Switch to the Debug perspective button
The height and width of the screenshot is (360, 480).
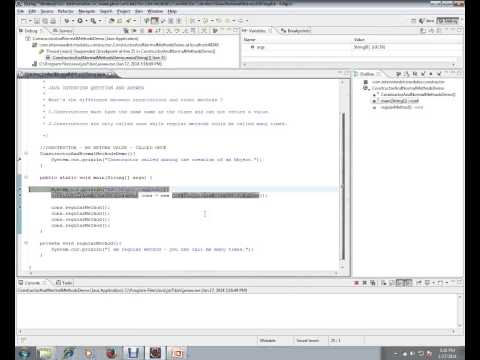(x=448, y=21)
